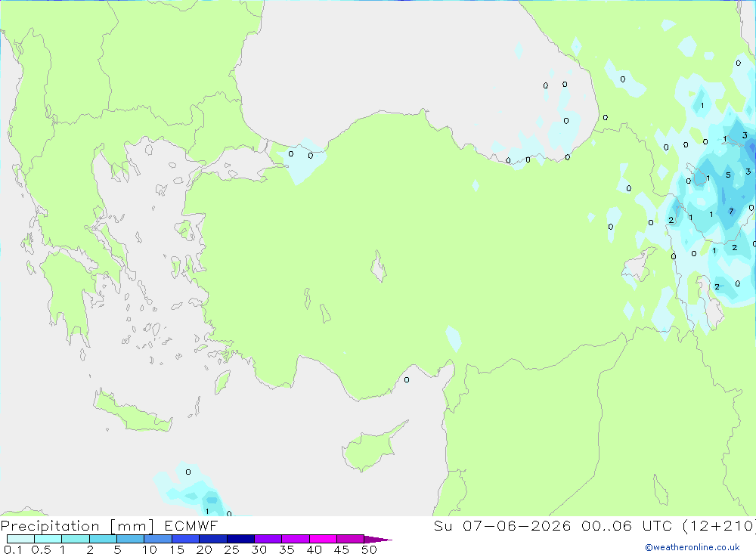
Task: Click the "0.1" legend scale value
Action: point(13,549)
